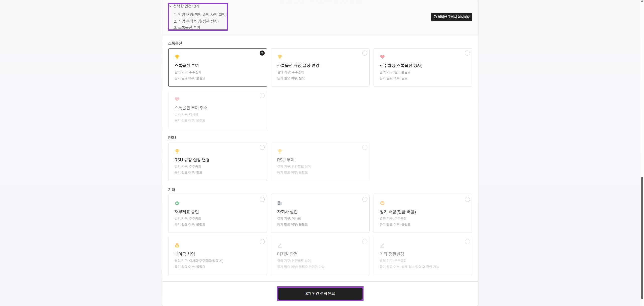
Task: Click the 입력한 곳까지 임시저장 button
Action: [x=451, y=17]
